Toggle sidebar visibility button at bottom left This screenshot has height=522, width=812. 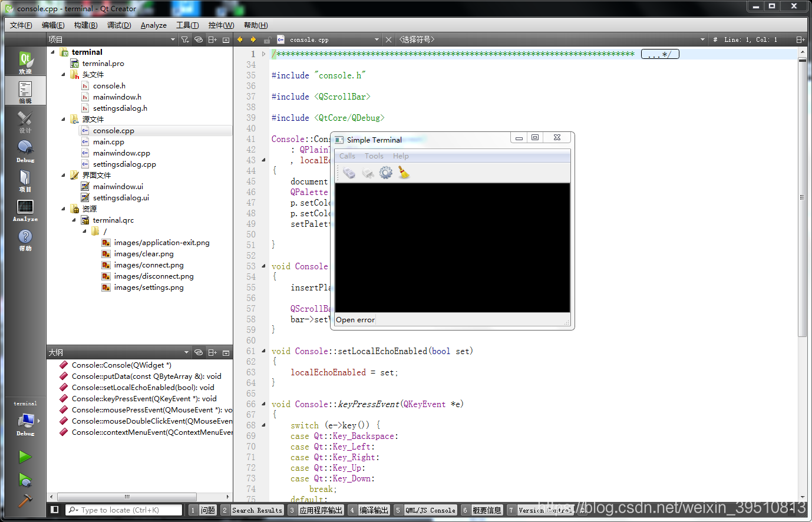55,510
